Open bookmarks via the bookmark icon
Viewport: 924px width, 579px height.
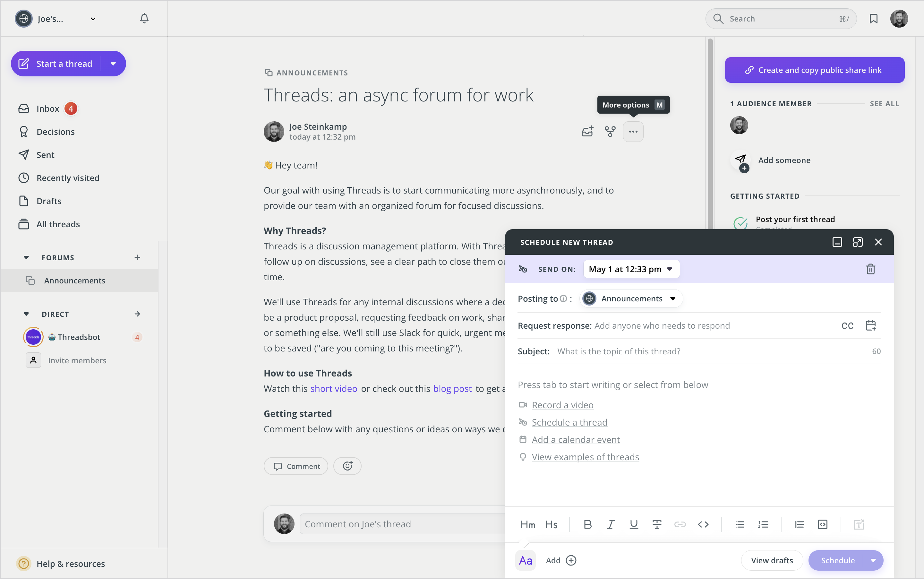click(873, 18)
